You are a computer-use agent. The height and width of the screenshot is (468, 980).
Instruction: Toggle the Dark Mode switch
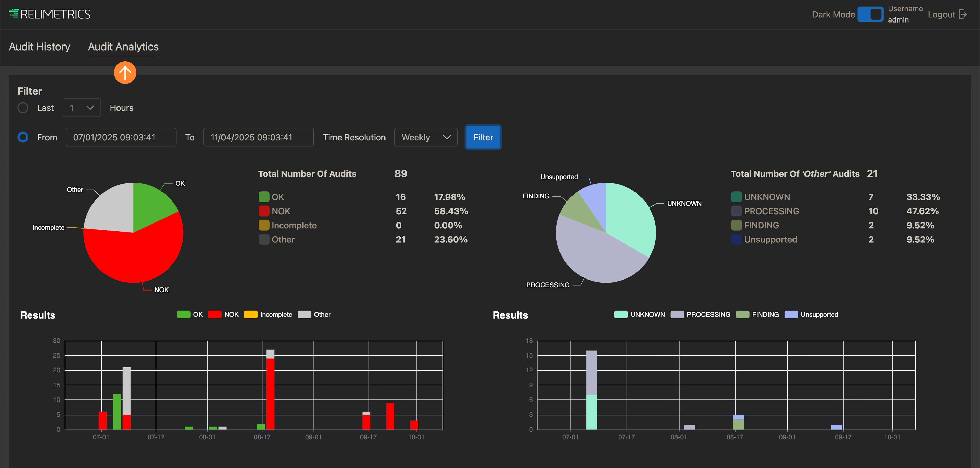coord(870,15)
